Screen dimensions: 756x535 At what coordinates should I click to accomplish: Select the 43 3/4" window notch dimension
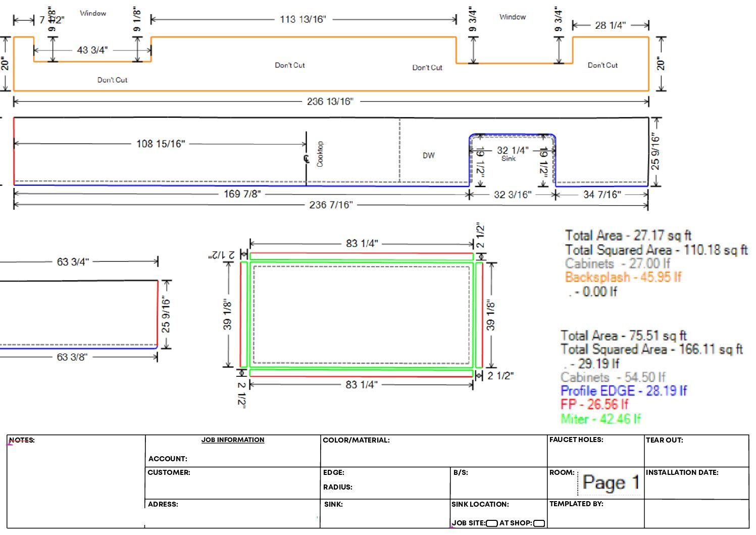[92, 50]
